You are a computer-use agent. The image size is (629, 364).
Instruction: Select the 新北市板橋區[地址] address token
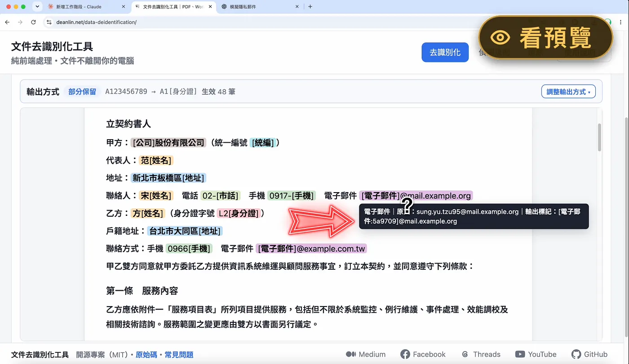(168, 178)
